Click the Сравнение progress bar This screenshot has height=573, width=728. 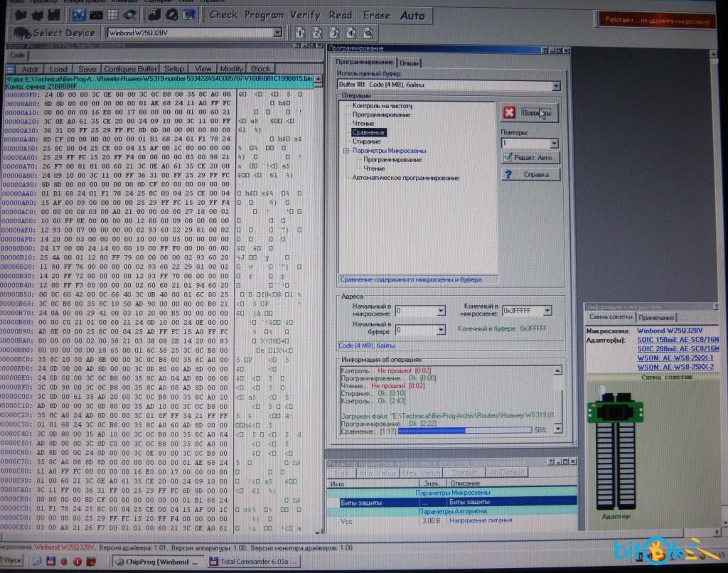point(465,430)
